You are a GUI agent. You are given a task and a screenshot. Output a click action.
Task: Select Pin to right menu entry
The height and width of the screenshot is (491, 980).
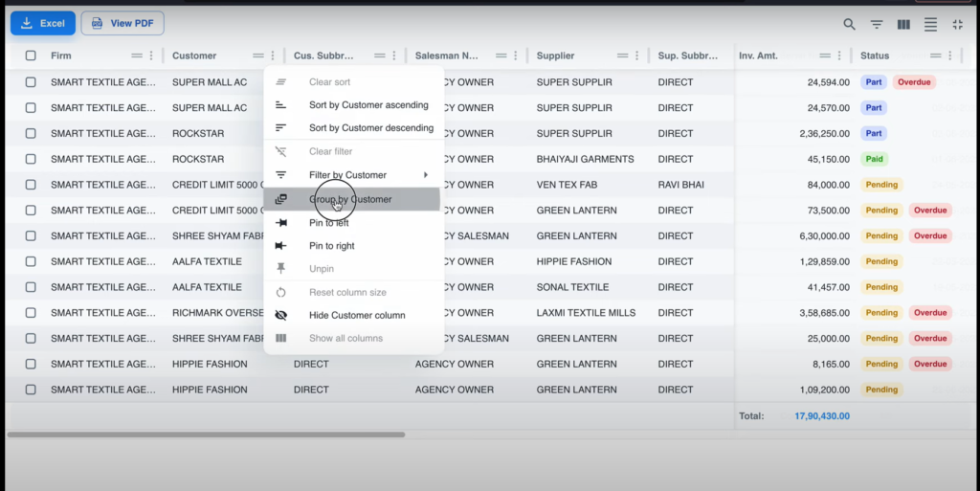tap(354, 245)
